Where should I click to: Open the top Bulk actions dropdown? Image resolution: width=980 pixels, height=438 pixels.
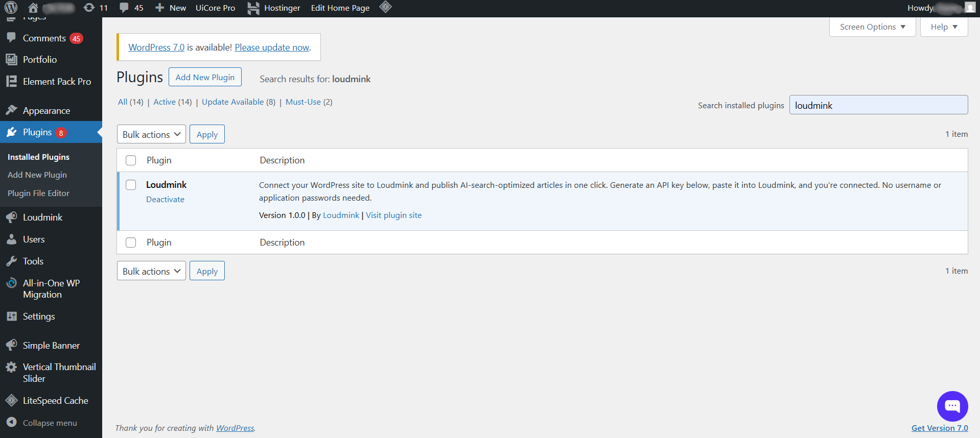151,134
